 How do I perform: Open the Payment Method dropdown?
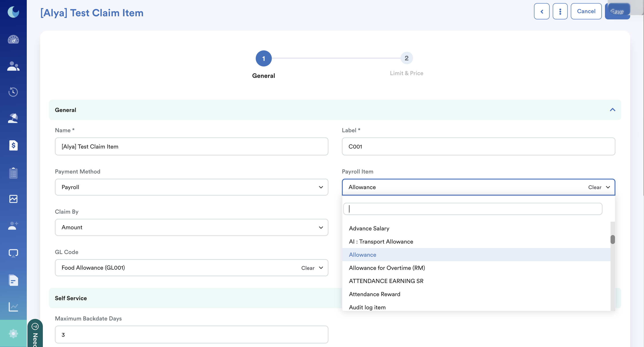(191, 187)
